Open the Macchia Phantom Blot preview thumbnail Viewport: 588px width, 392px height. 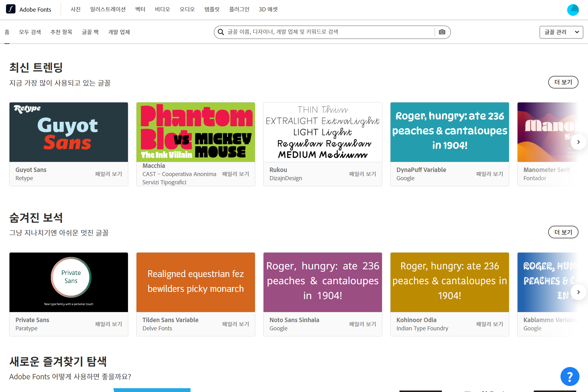(196, 132)
